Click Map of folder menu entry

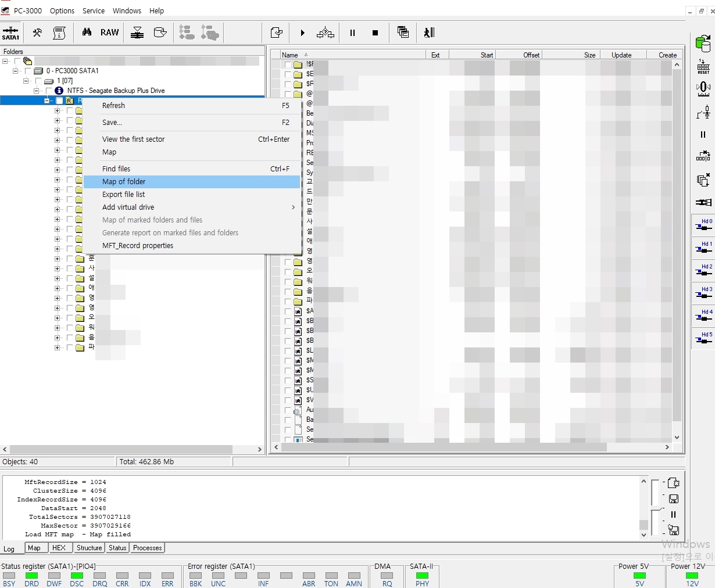[x=192, y=182]
